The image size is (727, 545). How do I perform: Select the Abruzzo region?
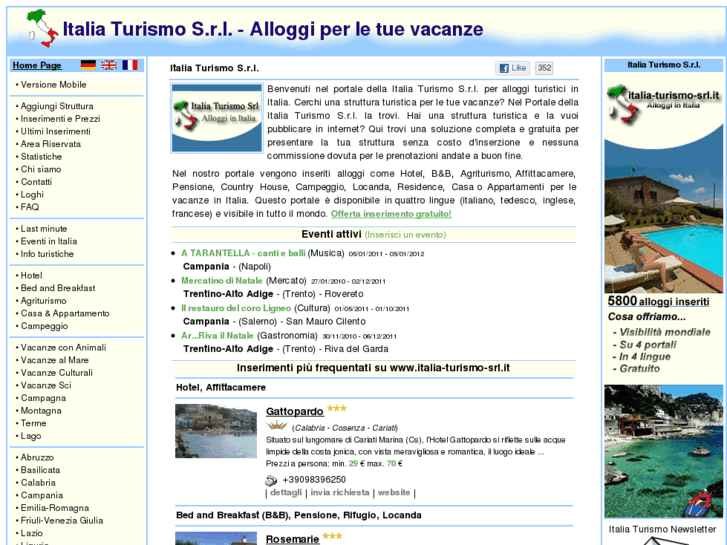[x=37, y=457]
